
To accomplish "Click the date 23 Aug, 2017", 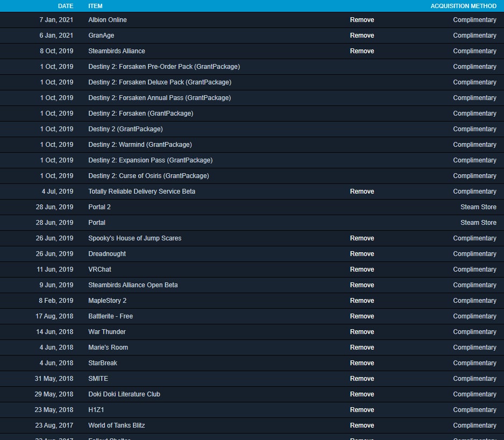I will click(x=54, y=425).
